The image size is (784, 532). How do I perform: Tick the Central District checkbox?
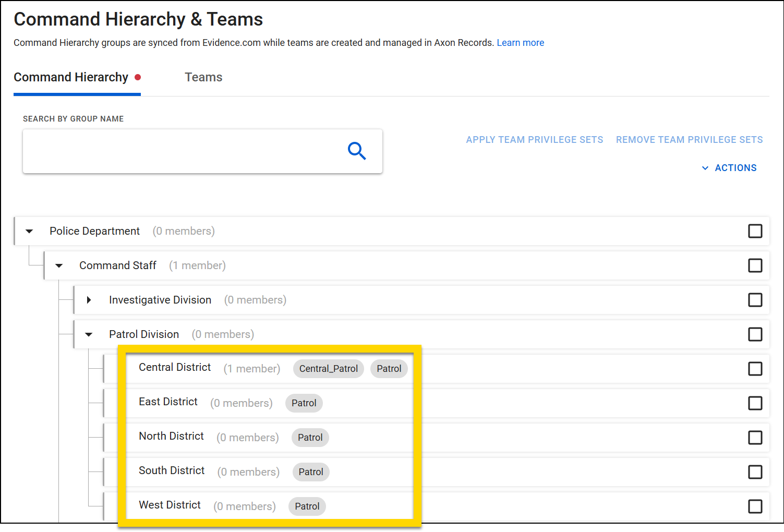(755, 369)
